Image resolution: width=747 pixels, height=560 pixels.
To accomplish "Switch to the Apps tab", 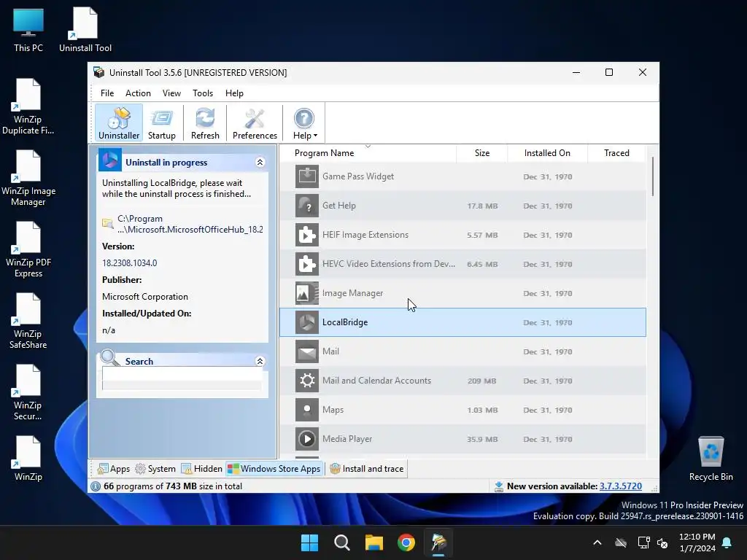I will point(113,469).
